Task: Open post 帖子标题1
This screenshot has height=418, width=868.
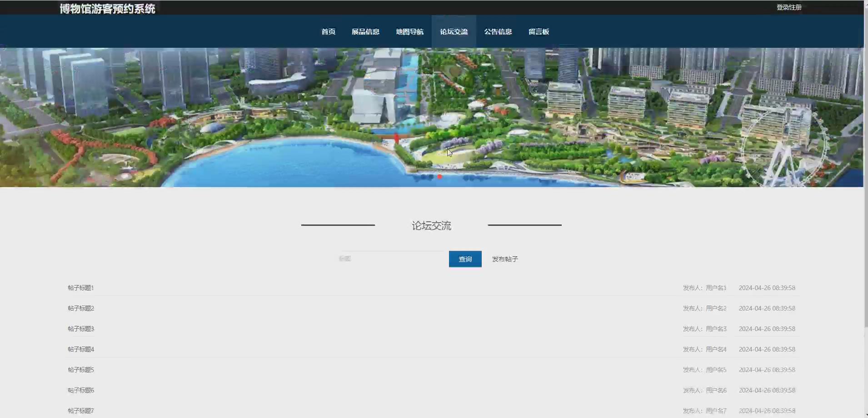Action: [81, 288]
